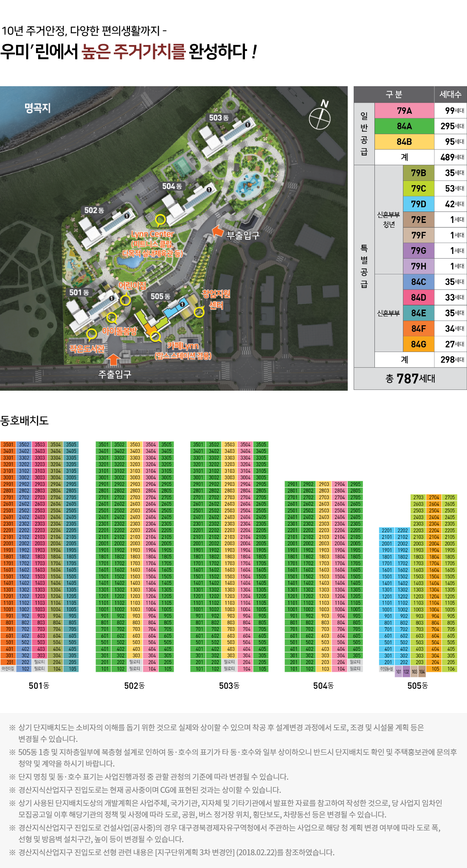Image resolution: width=467 pixels, height=868 pixels.
Task: Click unit 2705 at top of 505동 chart
Action: tap(450, 497)
